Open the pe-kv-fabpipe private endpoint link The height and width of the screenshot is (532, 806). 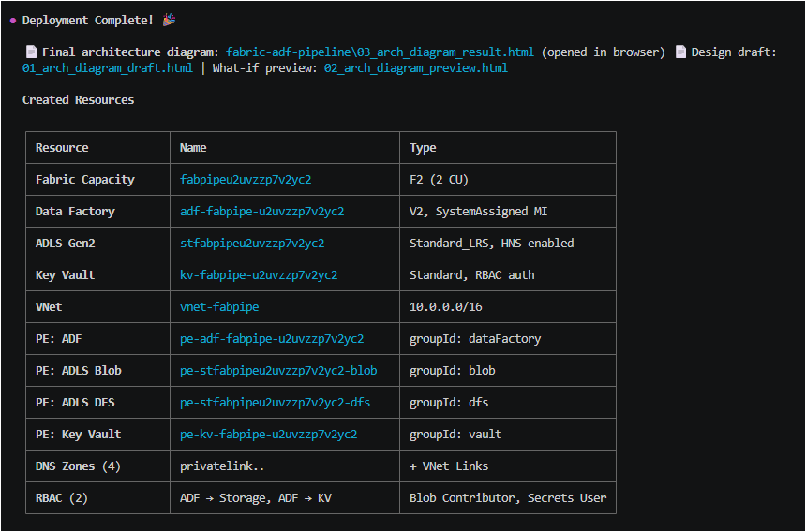[x=268, y=435]
